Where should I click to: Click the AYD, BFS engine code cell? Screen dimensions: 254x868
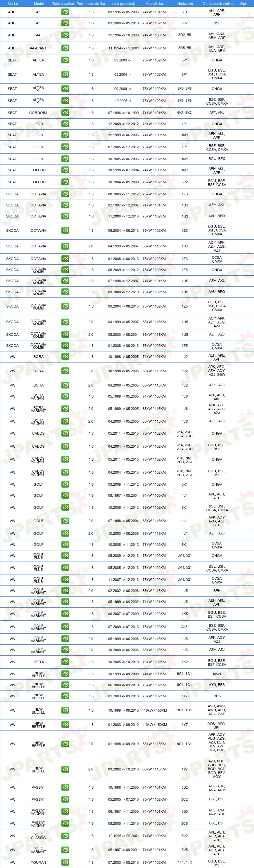click(217, 685)
